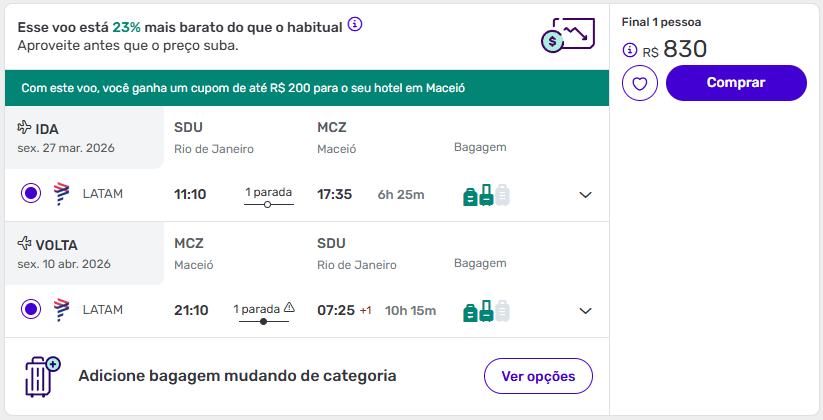Click outbound flight baggage icons
The height and width of the screenshot is (420, 823).
[486, 195]
